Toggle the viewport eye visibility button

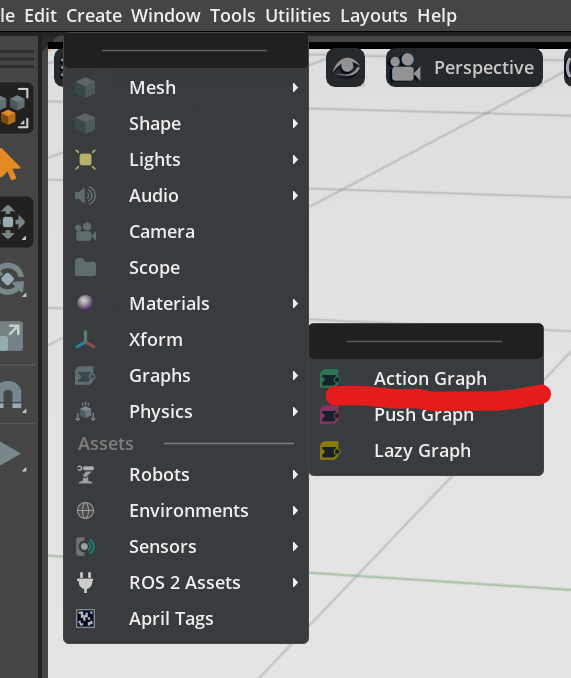(x=345, y=68)
